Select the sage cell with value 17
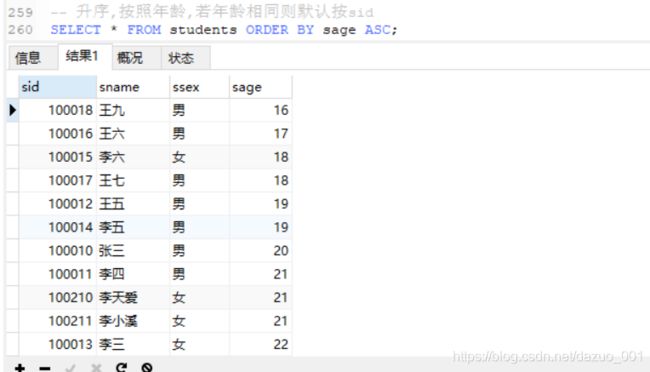Viewport: 650px width, 372px height. click(260, 134)
